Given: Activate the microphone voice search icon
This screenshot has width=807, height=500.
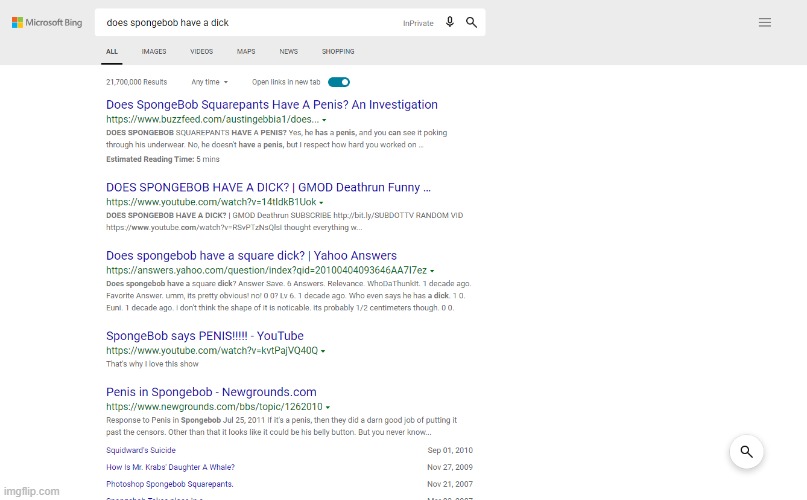Looking at the screenshot, I should 450,22.
